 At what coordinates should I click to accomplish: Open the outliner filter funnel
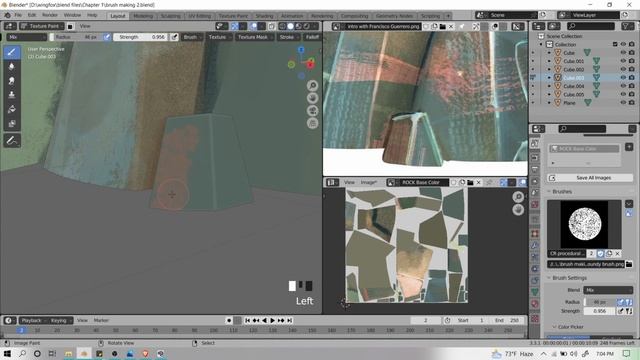click(627, 26)
